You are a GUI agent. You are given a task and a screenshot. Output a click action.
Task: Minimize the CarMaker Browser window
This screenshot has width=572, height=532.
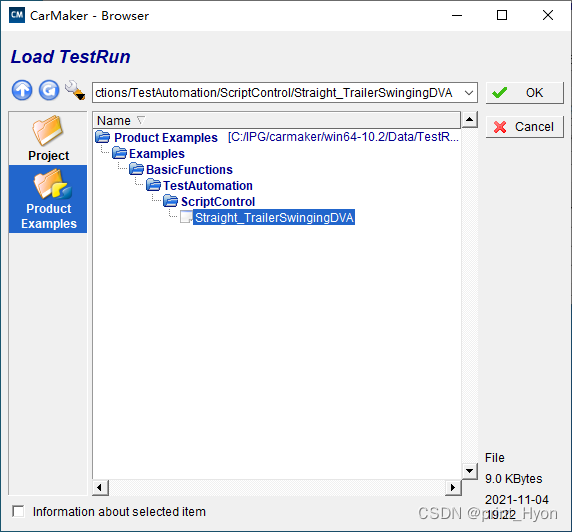coord(457,15)
